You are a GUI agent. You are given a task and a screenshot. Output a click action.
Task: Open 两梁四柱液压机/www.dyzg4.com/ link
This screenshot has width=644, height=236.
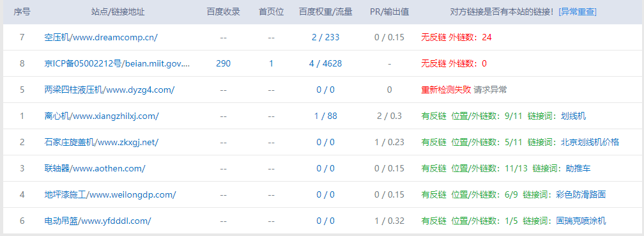coord(109,90)
